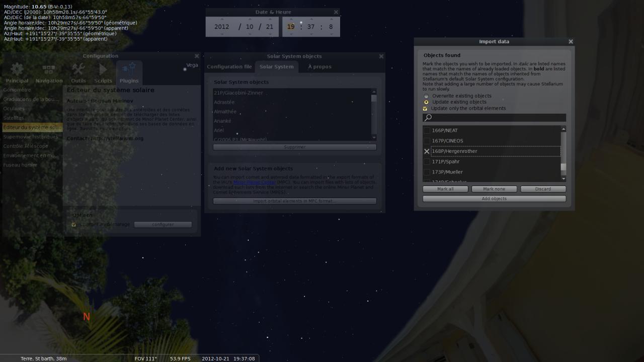
Task: Close the Import data dialog
Action: tap(571, 42)
